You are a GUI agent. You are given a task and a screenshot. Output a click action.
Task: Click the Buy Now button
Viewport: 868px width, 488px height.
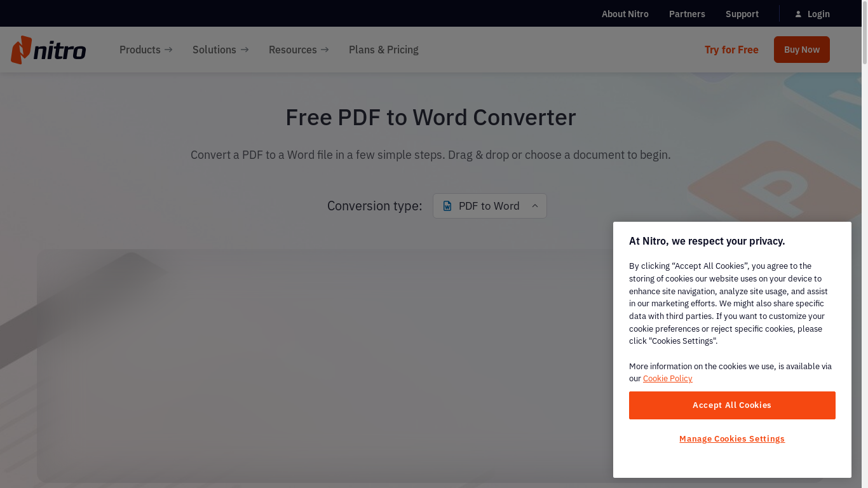click(802, 50)
